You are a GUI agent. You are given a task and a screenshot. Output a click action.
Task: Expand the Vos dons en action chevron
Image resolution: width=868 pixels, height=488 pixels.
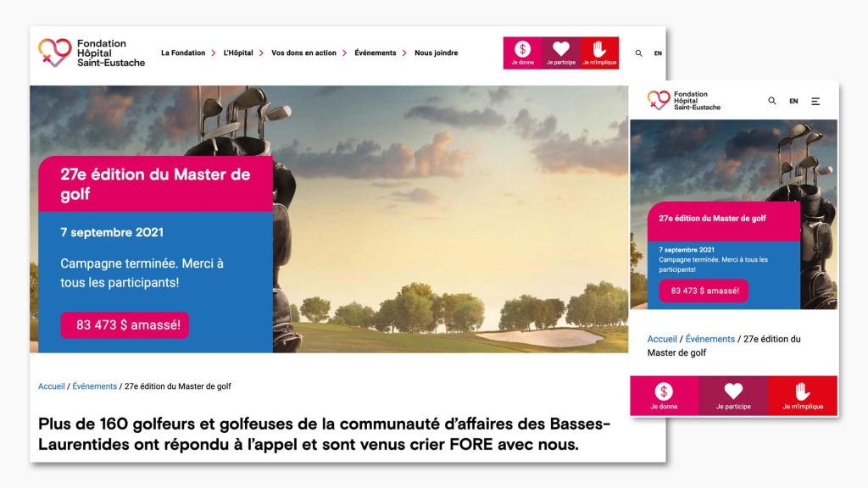click(344, 53)
